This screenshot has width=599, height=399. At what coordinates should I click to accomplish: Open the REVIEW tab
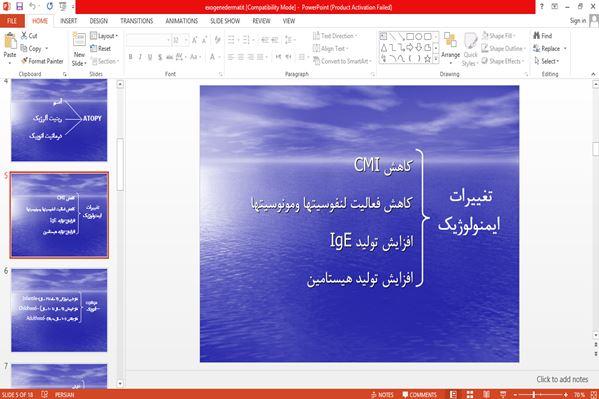click(261, 21)
